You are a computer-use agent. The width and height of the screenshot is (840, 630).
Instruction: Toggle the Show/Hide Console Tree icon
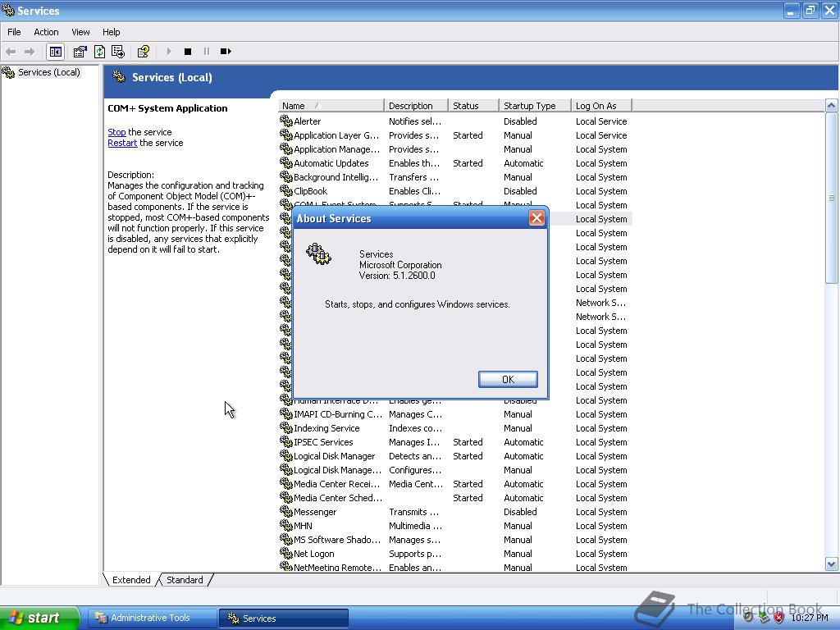pyautogui.click(x=55, y=52)
